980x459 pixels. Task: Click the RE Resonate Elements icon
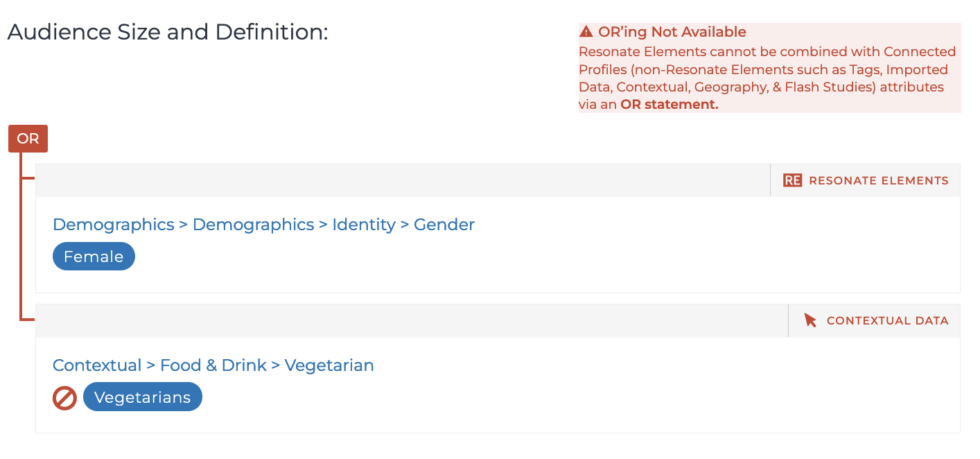[x=792, y=180]
